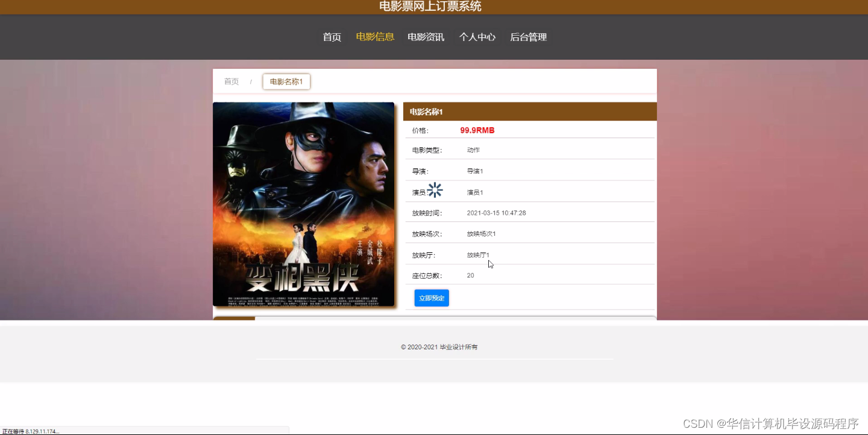Click the 立即预定 booking button

point(432,298)
